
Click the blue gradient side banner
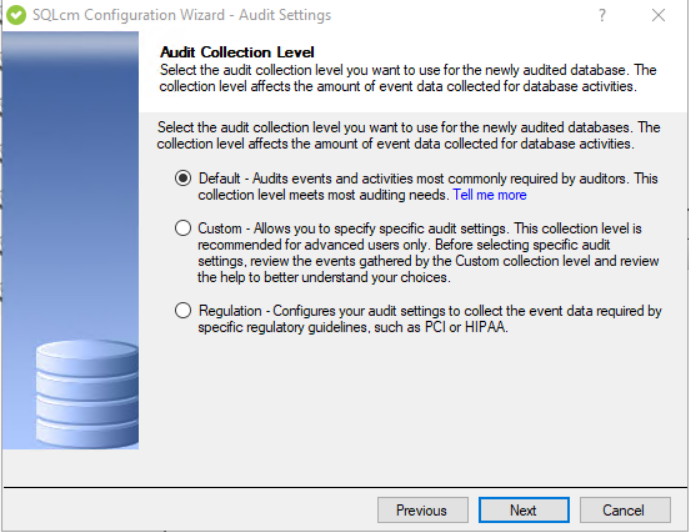70,200
